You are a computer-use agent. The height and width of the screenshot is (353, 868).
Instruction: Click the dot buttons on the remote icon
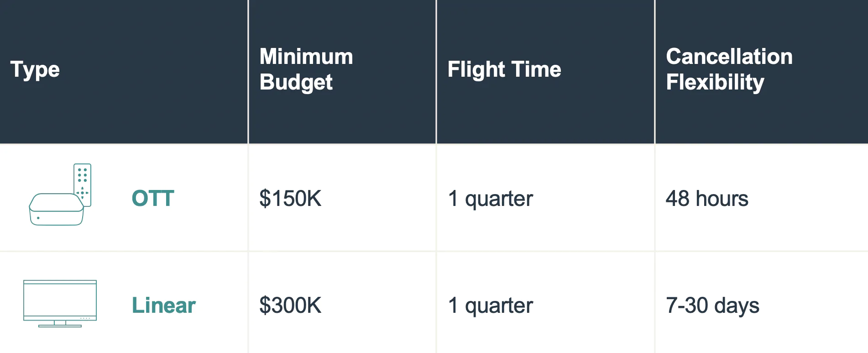pos(82,175)
